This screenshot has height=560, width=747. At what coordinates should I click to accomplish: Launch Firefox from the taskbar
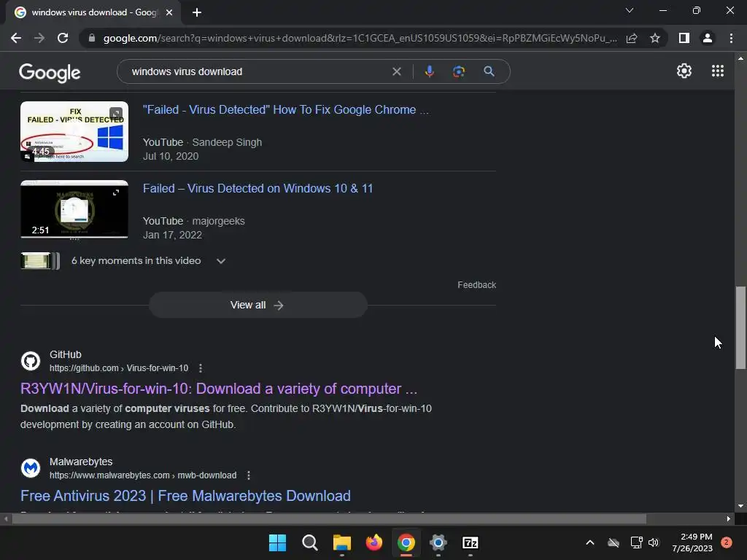click(x=374, y=542)
